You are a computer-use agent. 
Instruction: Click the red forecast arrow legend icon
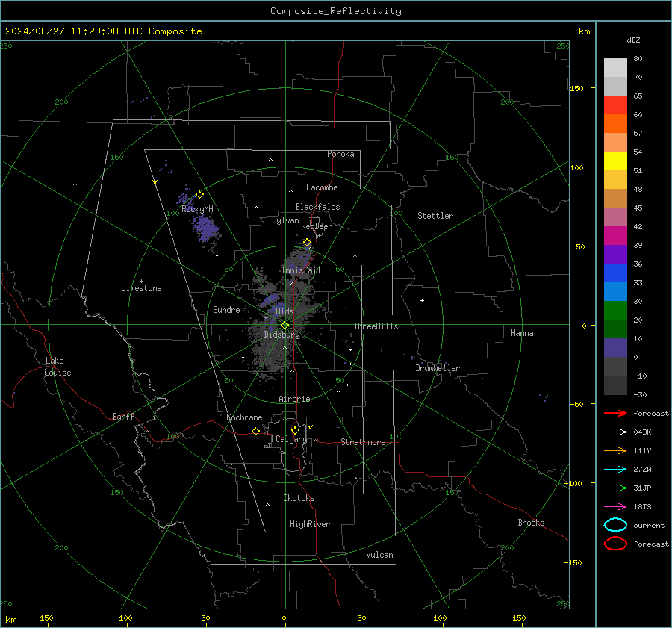pyautogui.click(x=615, y=413)
